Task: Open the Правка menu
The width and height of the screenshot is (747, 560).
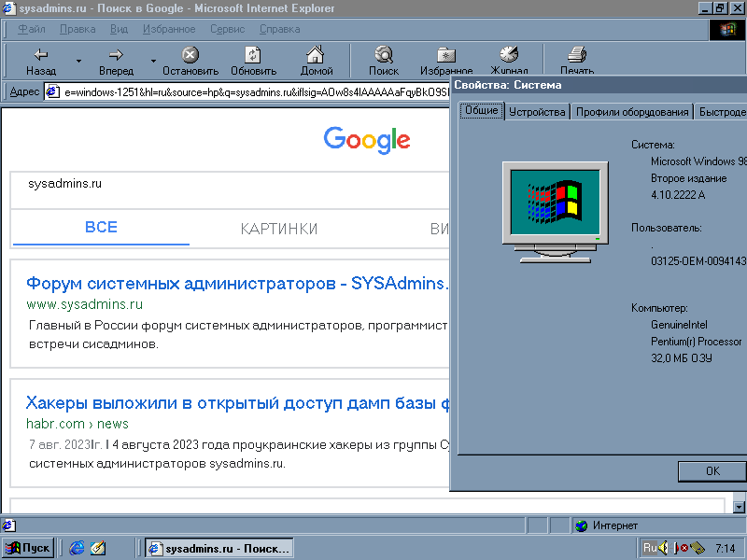Action: coord(78,29)
